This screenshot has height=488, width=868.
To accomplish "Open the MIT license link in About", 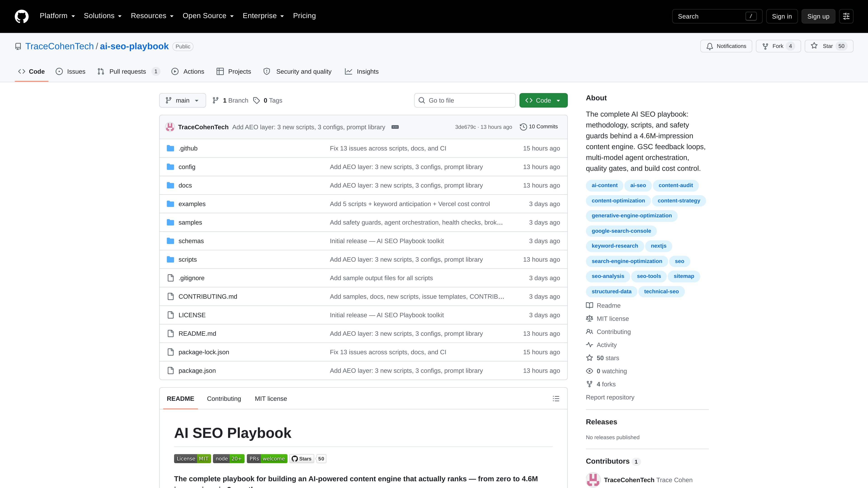I will (x=607, y=319).
